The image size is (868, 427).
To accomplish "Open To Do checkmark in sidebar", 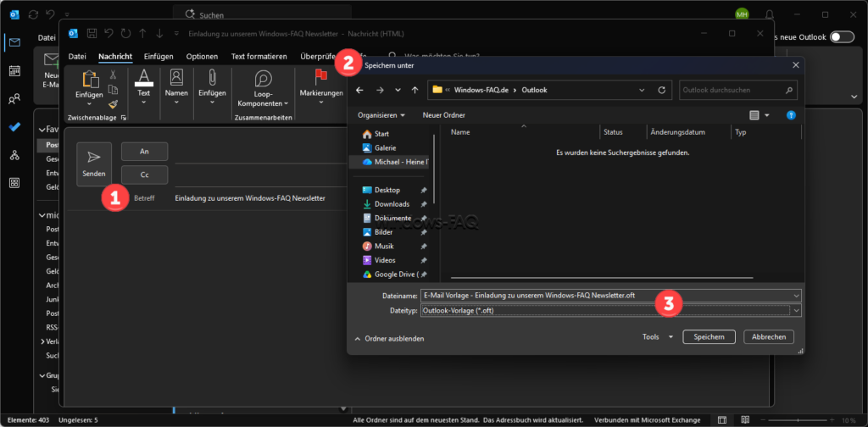I will 15,127.
